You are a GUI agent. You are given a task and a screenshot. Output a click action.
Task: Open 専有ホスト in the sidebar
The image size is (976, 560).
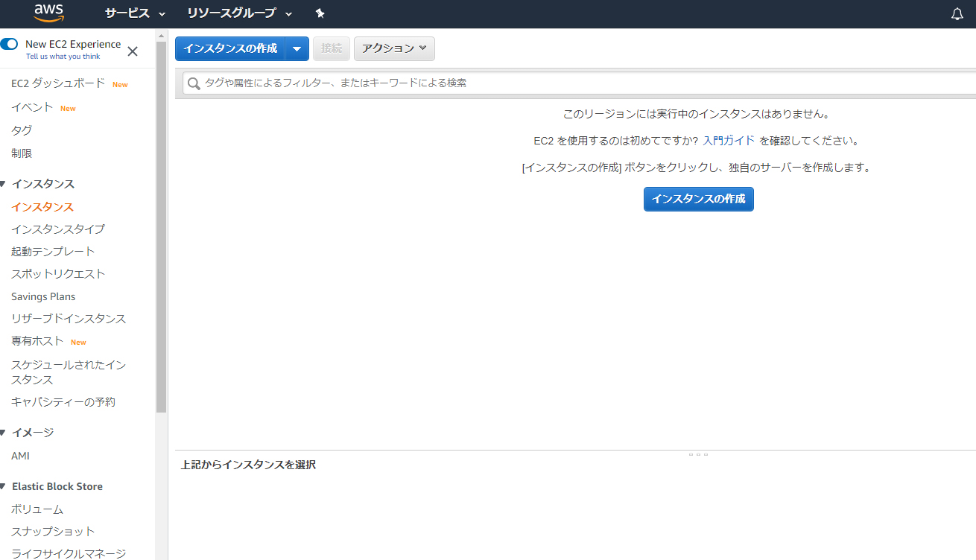[37, 341]
